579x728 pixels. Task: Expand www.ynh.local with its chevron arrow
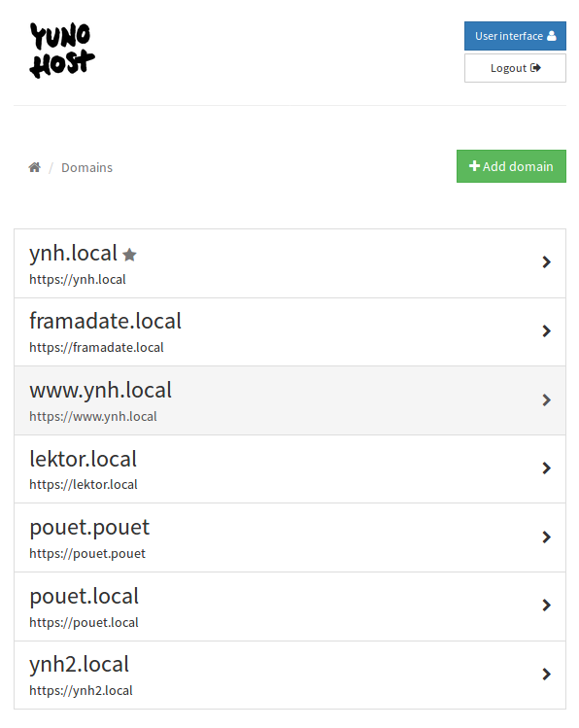[547, 399]
